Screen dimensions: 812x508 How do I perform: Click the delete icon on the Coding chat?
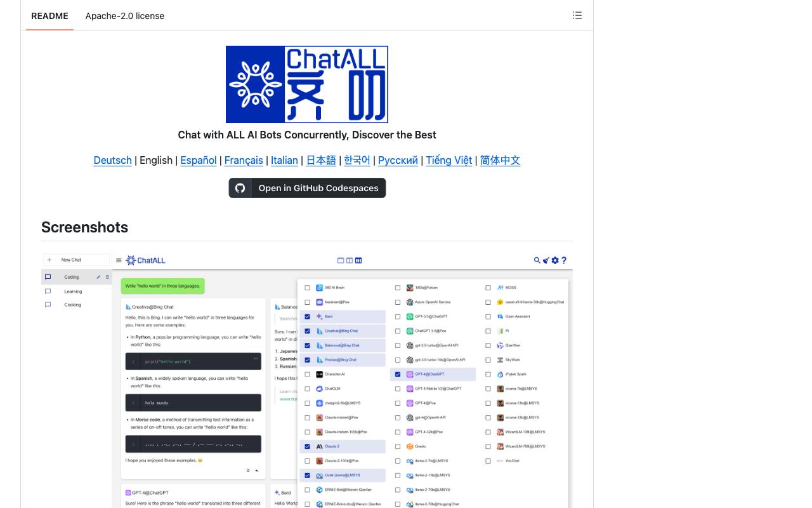(107, 277)
